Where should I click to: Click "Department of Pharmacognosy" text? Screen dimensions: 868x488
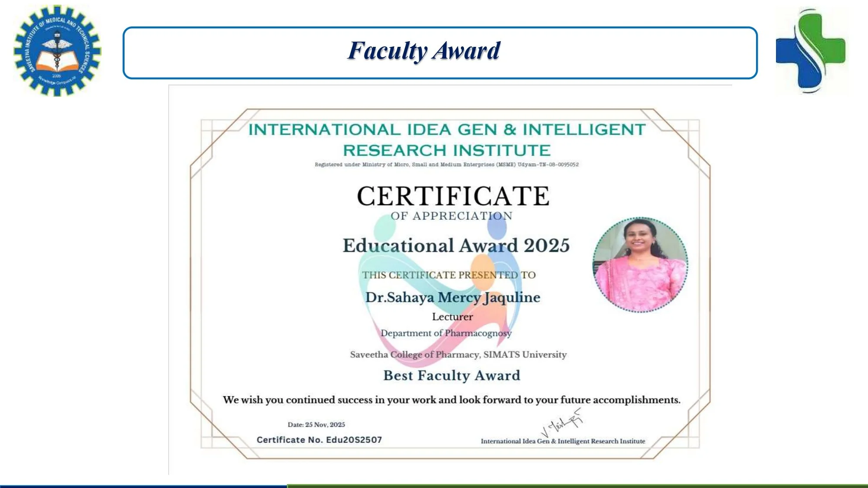point(446,333)
